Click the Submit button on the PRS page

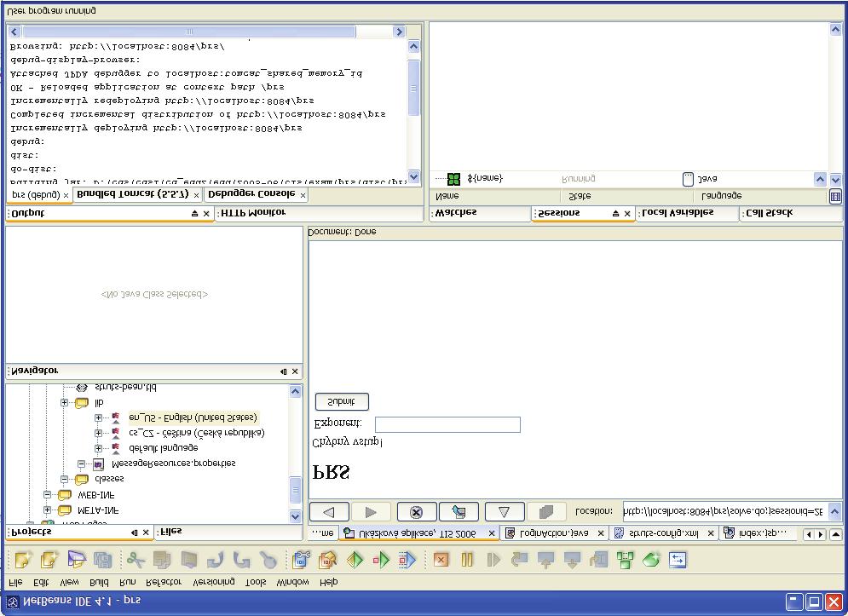pyautogui.click(x=342, y=402)
